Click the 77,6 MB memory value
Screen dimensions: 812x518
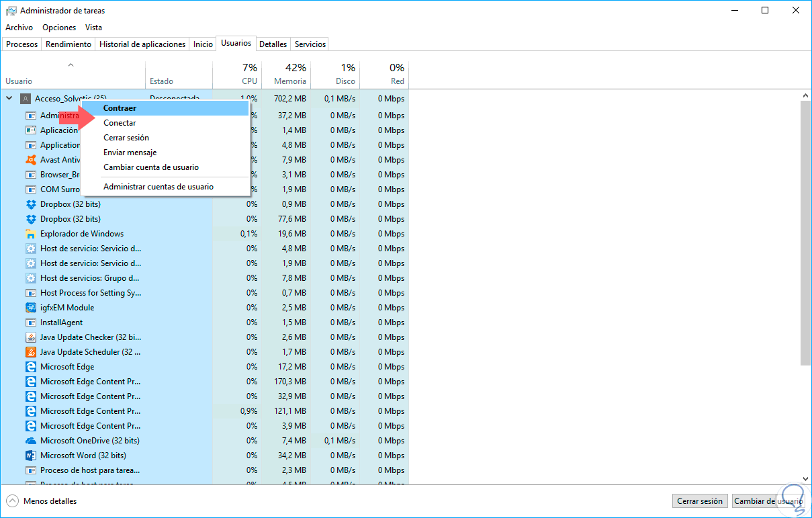click(x=292, y=219)
